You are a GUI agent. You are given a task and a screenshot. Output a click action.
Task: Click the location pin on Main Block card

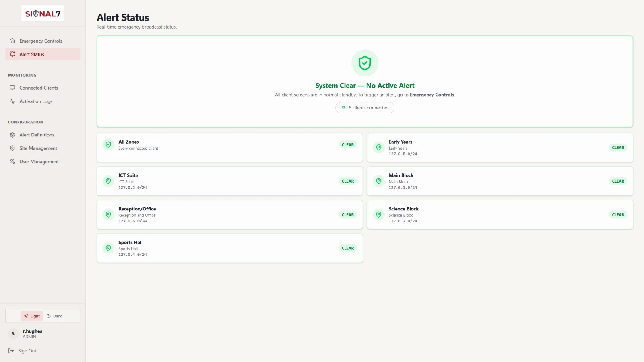pyautogui.click(x=379, y=181)
